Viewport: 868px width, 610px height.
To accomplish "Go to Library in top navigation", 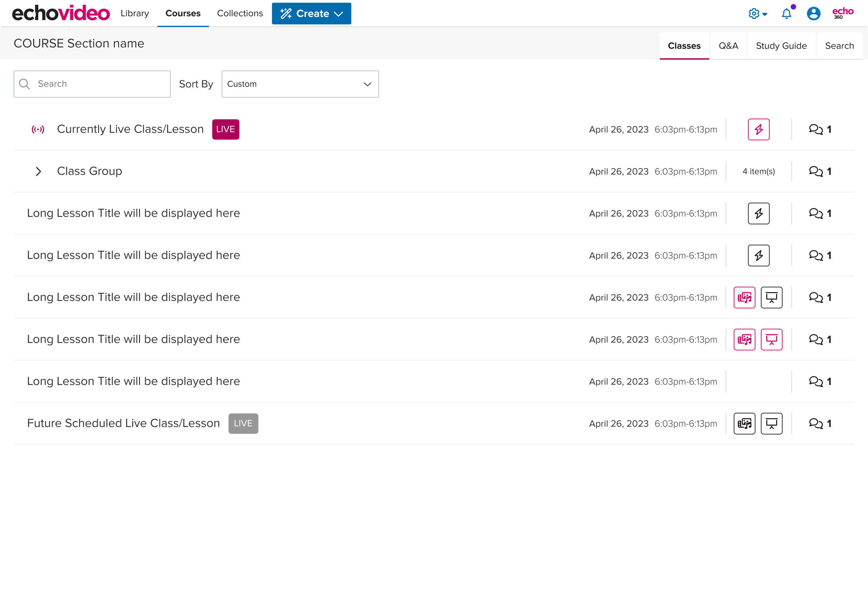I will tap(135, 13).
